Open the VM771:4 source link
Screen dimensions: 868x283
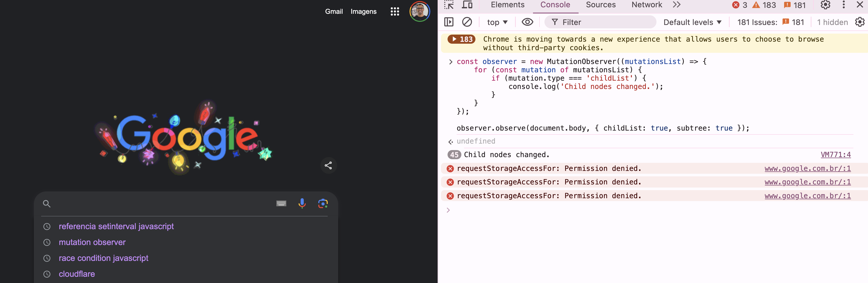coord(836,155)
